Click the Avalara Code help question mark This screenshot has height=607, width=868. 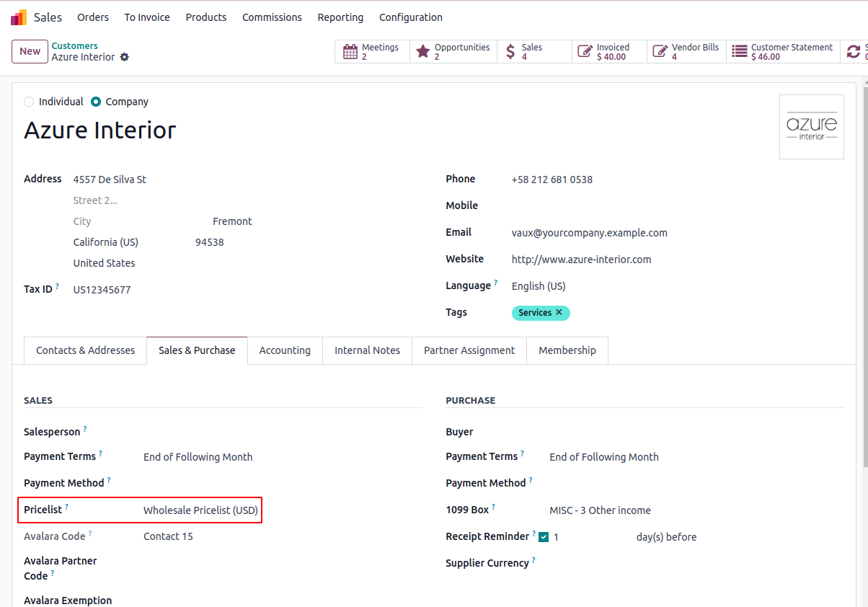(x=91, y=533)
